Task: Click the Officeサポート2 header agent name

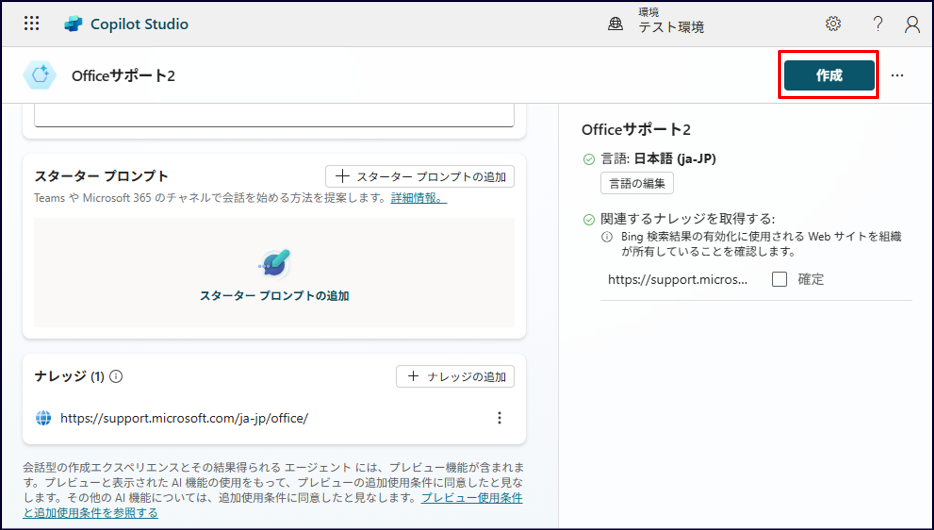Action: (123, 76)
